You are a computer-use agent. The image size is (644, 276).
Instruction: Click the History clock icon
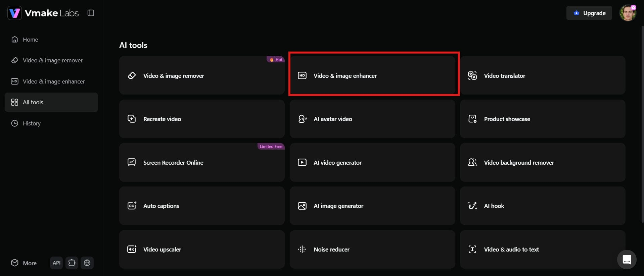14,123
